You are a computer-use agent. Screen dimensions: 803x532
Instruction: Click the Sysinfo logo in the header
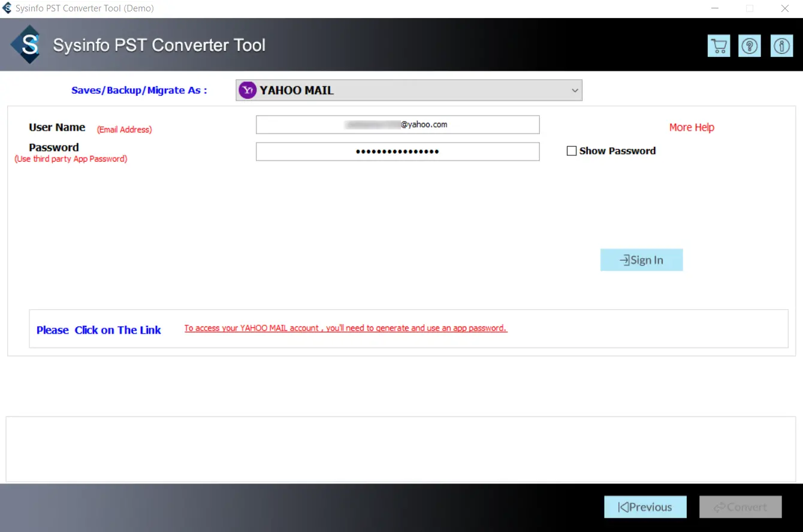(27, 44)
